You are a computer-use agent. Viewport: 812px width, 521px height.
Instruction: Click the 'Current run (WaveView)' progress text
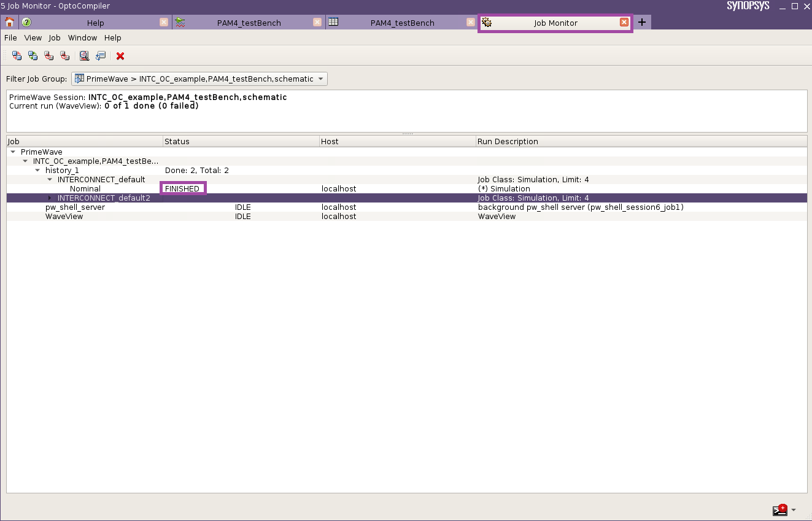[x=104, y=106]
